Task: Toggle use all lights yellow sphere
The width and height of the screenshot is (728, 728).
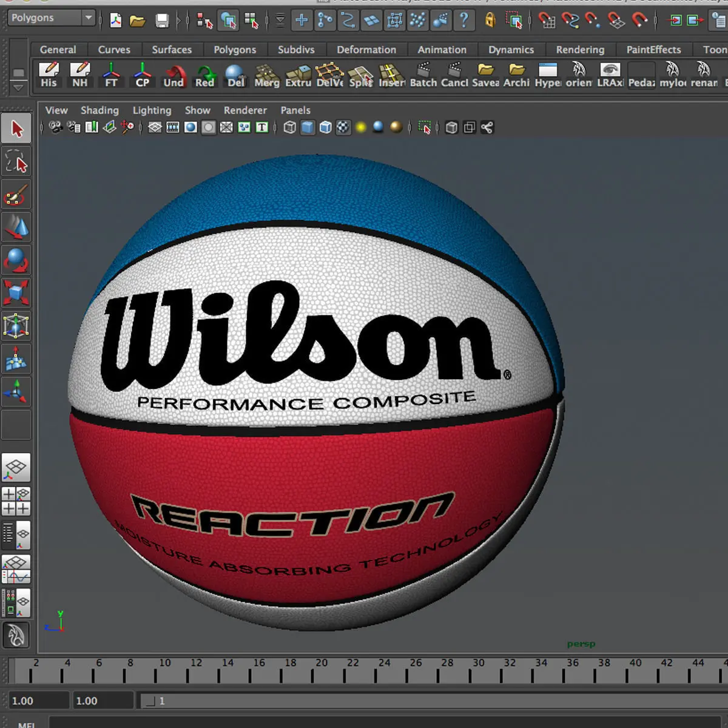Action: coord(361,127)
